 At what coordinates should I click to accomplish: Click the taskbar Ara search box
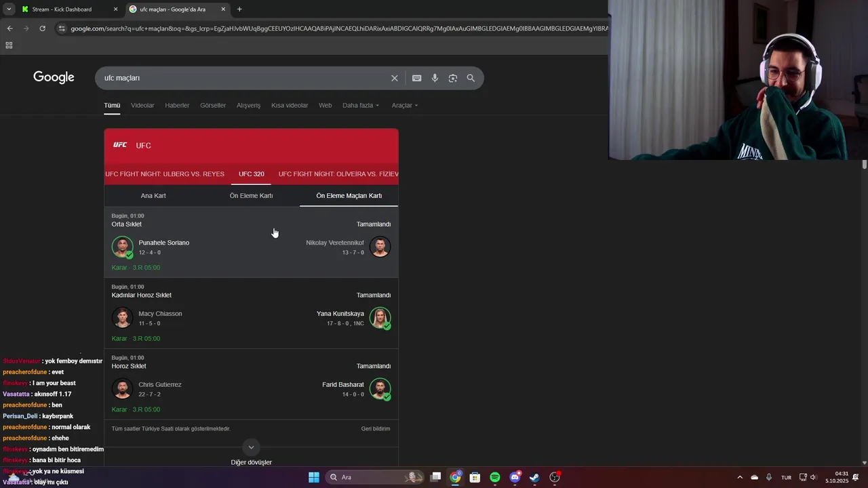coord(375,477)
